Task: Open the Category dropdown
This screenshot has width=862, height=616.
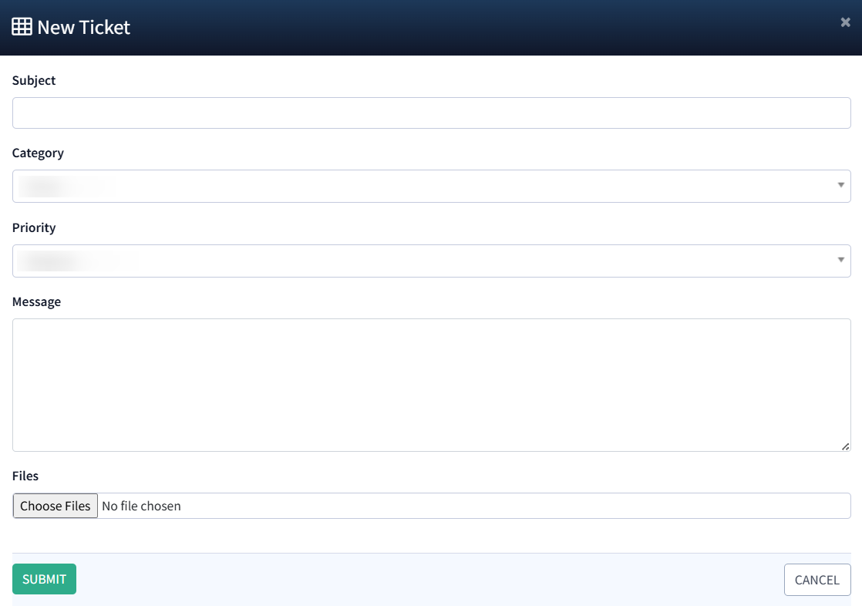Action: tap(431, 186)
